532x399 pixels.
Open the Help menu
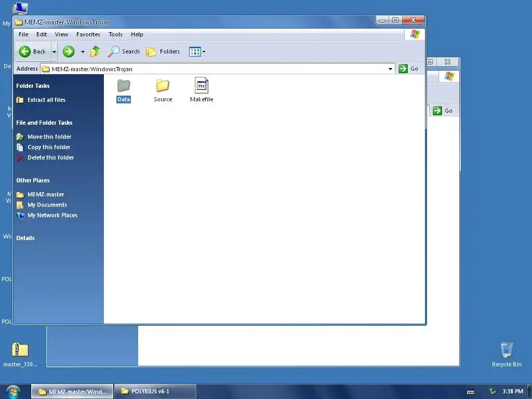click(137, 34)
